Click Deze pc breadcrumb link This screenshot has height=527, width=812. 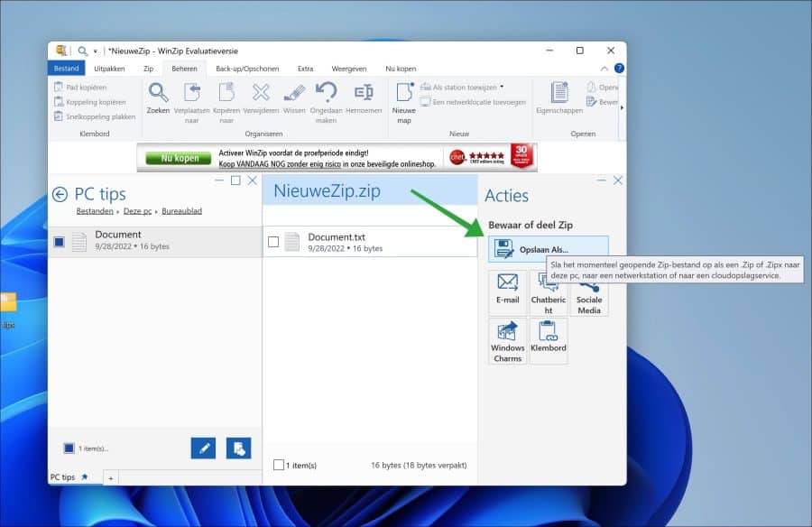(138, 211)
